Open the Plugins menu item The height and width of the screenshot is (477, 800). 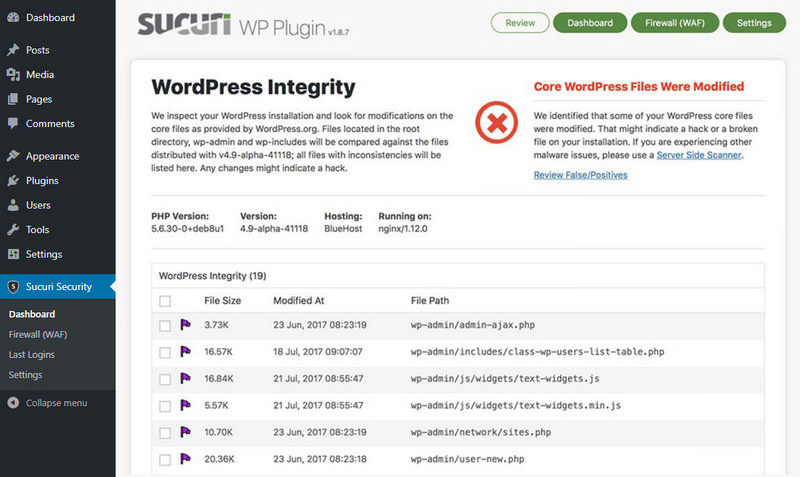58,181
